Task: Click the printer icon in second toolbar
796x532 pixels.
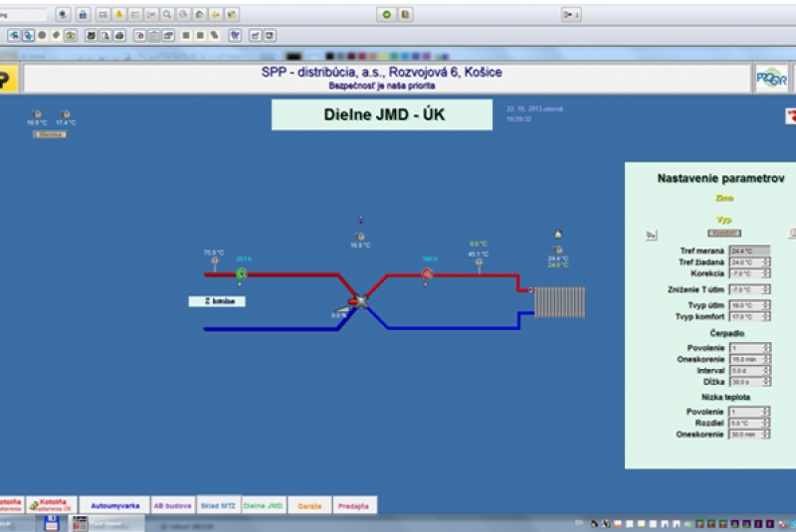Action: [119, 36]
